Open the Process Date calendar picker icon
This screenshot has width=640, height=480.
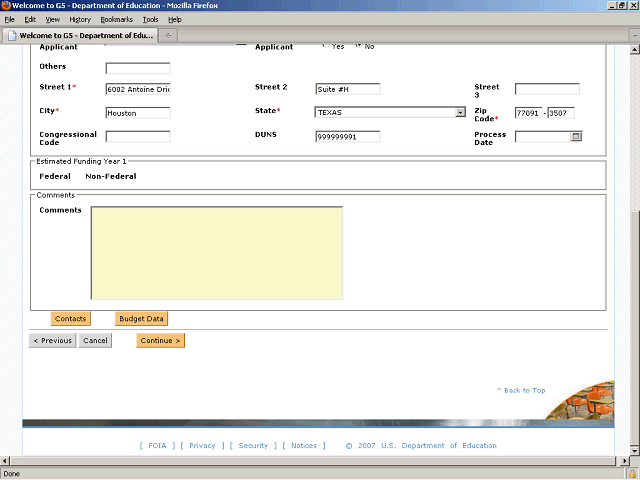pos(576,136)
